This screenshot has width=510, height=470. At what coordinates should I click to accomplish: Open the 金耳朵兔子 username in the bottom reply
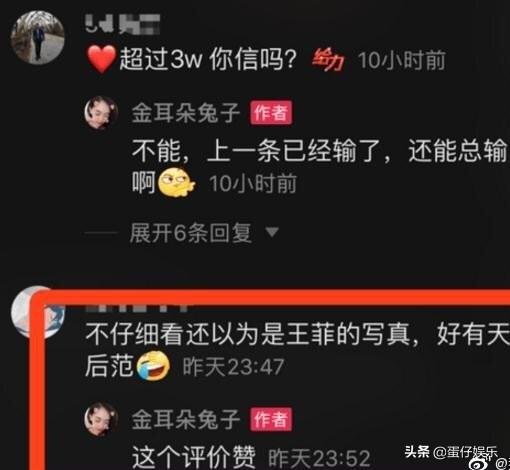pos(186,419)
